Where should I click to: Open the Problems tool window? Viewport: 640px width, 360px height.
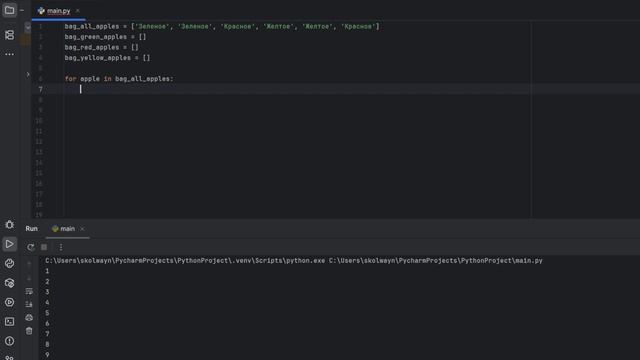pyautogui.click(x=9, y=341)
